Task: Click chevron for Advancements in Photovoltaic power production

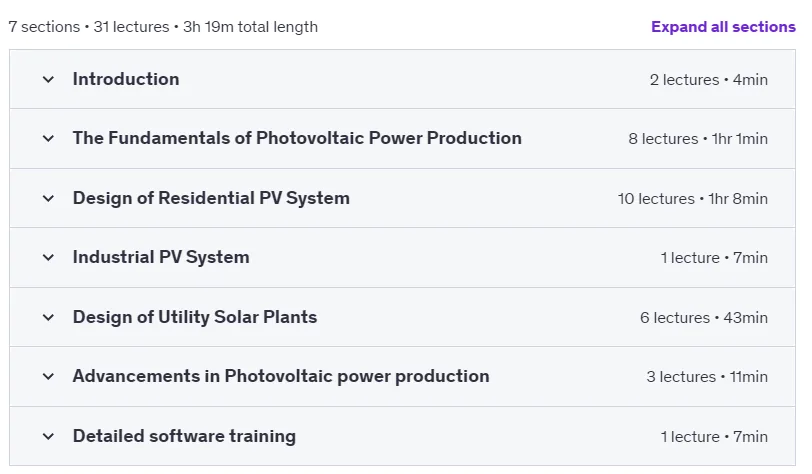Action: pos(48,377)
